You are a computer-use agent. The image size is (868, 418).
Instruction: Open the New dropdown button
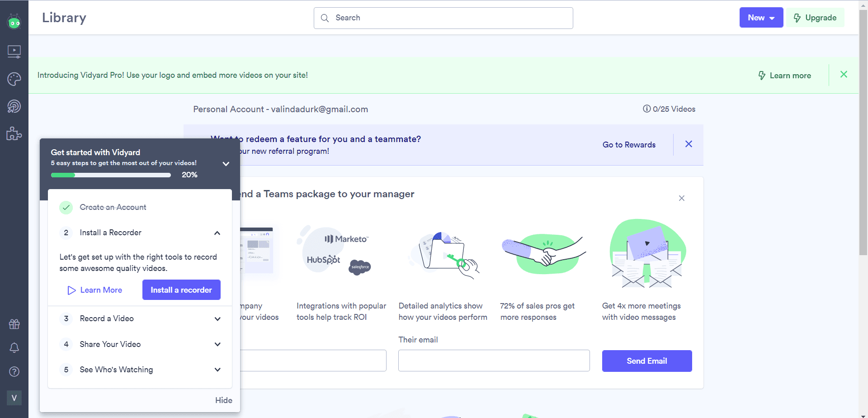[x=761, y=18]
